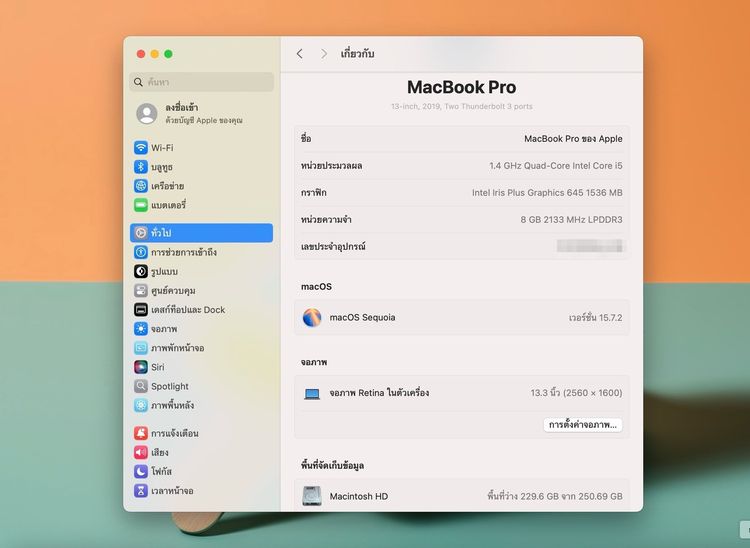Click the 'ชื่อ' row label
This screenshot has height=548, width=750.
pyautogui.click(x=306, y=139)
